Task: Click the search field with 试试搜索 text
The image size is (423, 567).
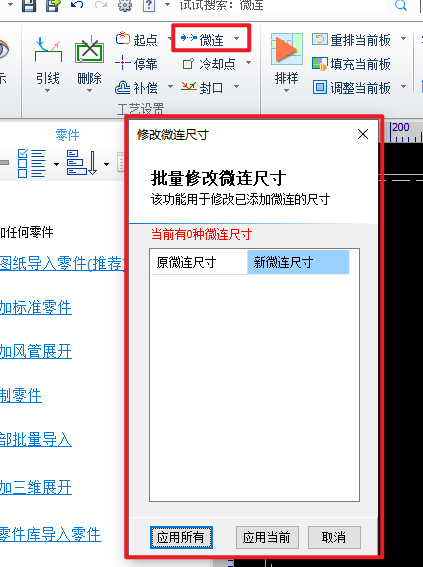Action: [282, 5]
